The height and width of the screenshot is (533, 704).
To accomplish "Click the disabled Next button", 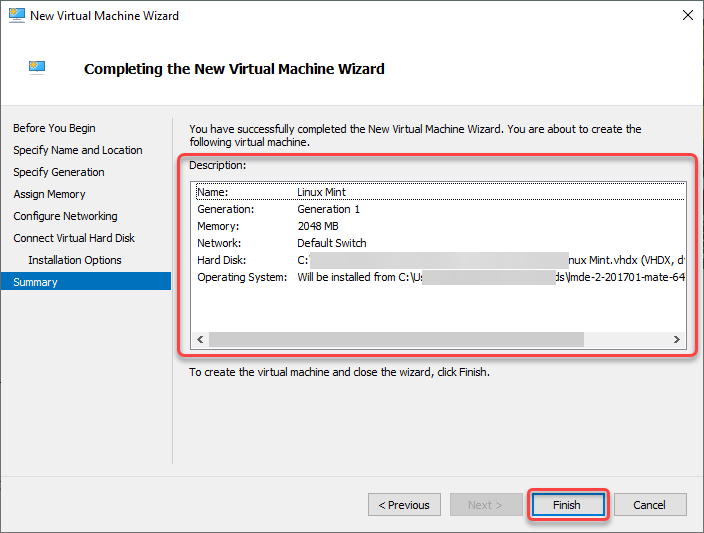I will [486, 505].
